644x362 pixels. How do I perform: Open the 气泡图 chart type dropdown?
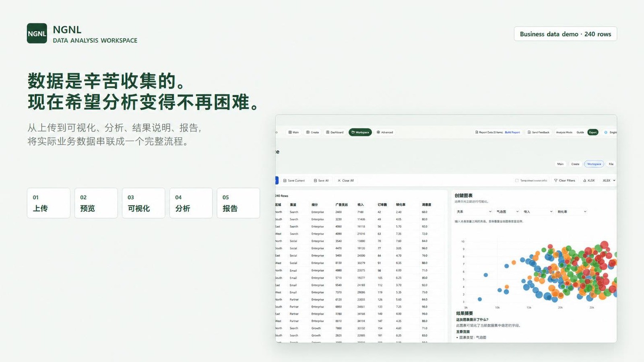[x=507, y=212]
